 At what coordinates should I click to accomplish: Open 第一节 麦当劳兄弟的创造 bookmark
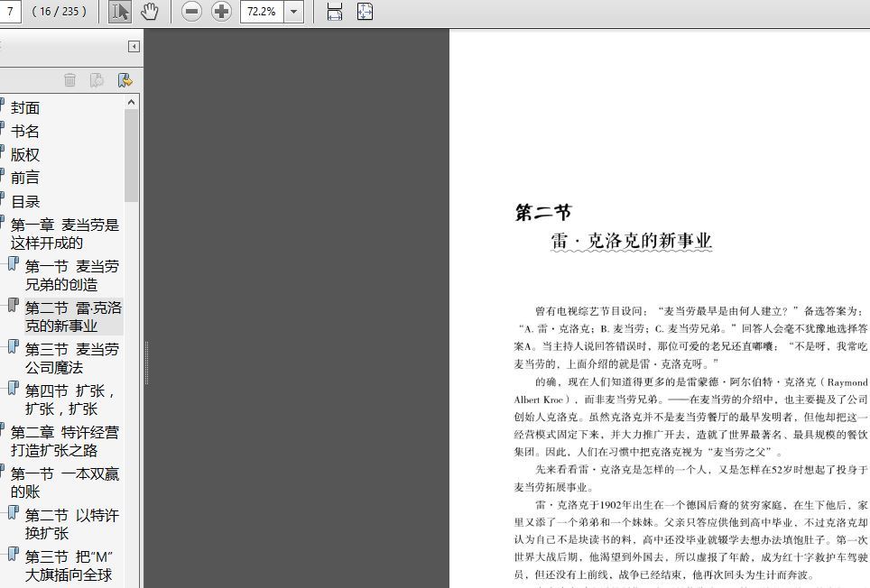(72, 275)
